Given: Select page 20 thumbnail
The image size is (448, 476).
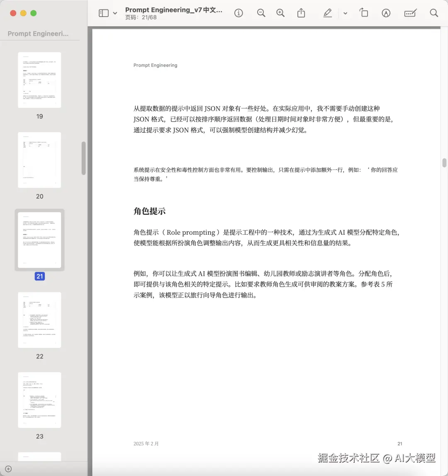Looking at the screenshot, I should (39, 160).
